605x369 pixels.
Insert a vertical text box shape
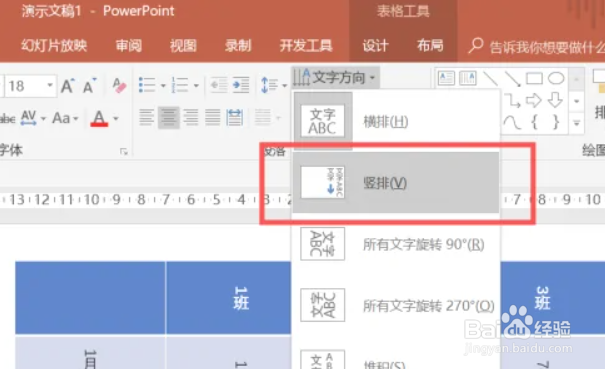coord(468,78)
